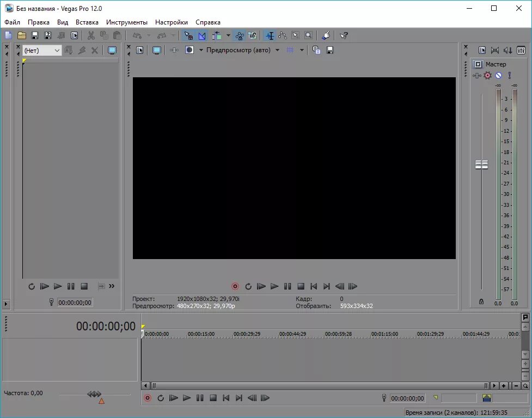Click the Мастер bus button
532x418 pixels.
click(x=478, y=64)
